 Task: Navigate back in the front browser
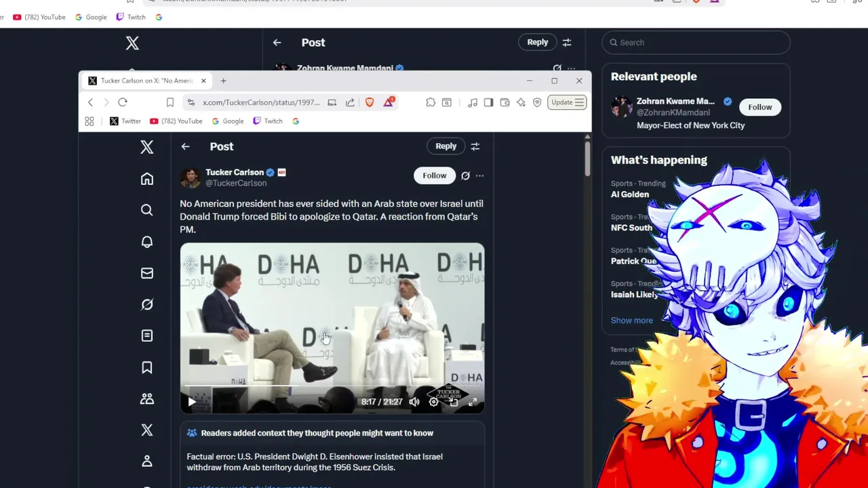click(90, 102)
